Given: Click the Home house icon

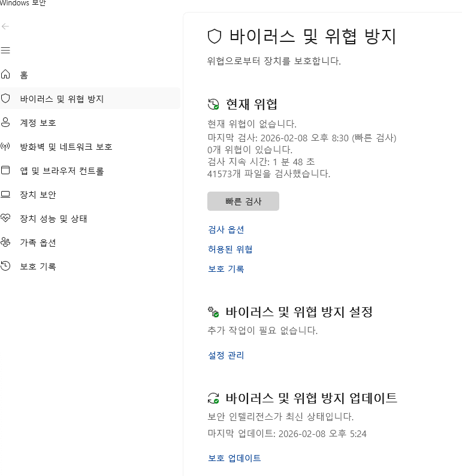Looking at the screenshot, I should [x=5, y=75].
